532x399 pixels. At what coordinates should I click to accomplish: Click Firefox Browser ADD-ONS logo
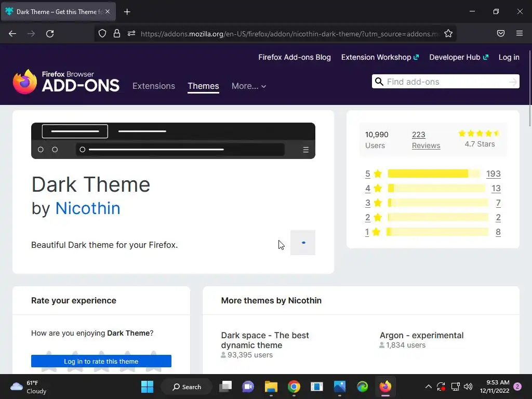pyautogui.click(x=66, y=82)
